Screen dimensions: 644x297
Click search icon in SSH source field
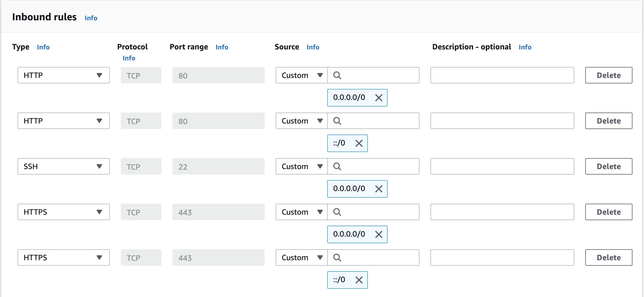(337, 166)
